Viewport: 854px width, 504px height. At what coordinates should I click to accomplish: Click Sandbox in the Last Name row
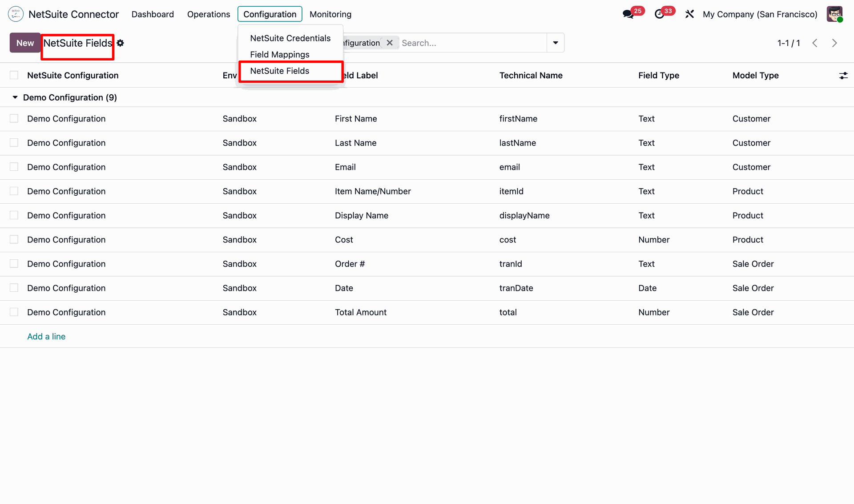pyautogui.click(x=240, y=143)
